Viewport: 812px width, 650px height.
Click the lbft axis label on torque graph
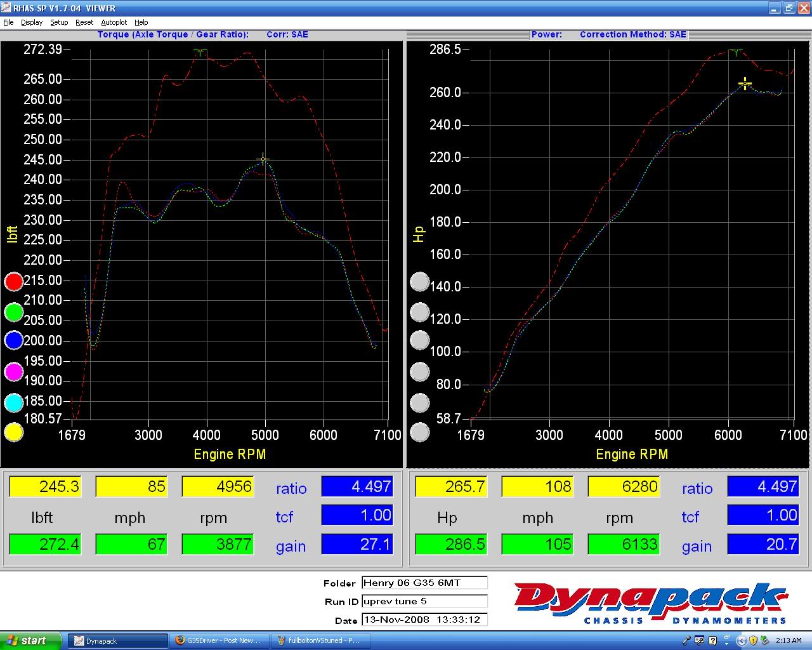click(12, 234)
